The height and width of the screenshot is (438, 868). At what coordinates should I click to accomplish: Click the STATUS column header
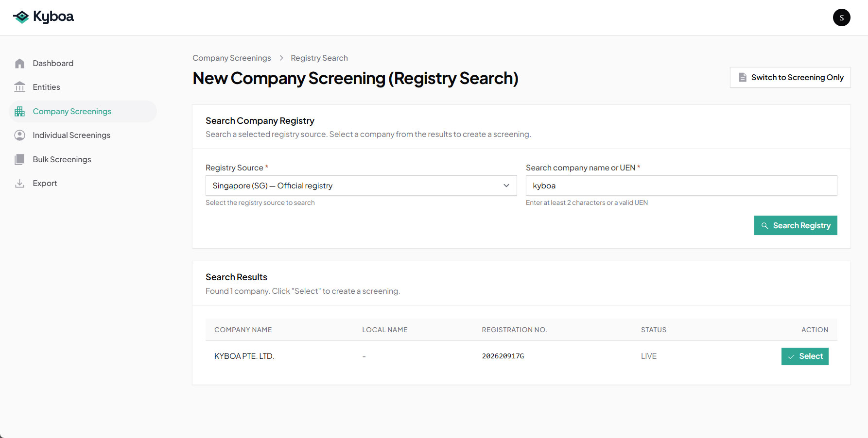click(x=654, y=330)
